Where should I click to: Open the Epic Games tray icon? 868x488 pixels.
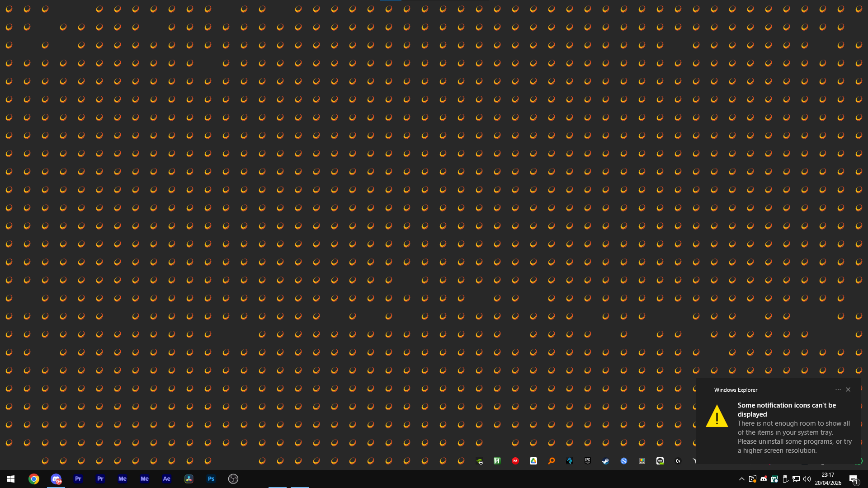point(588,461)
